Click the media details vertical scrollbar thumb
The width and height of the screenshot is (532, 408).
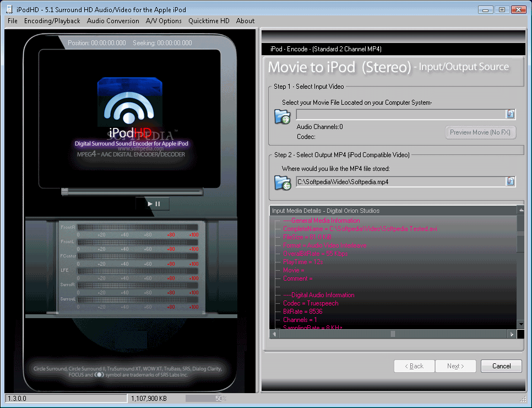tap(521, 233)
